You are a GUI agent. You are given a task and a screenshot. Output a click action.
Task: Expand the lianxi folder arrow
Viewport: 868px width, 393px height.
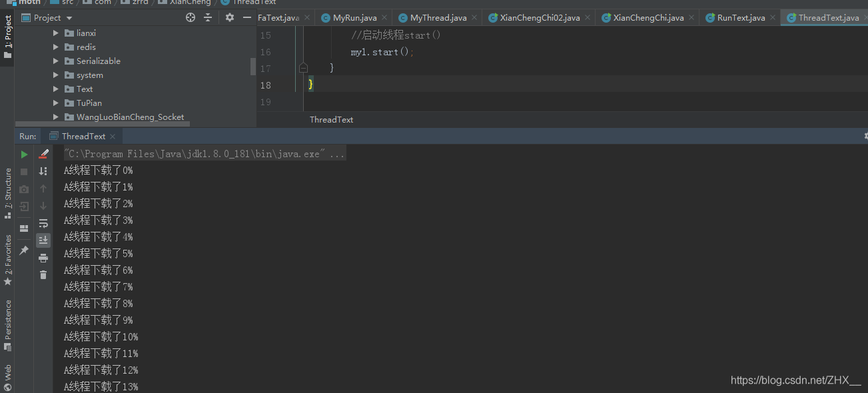coord(56,33)
